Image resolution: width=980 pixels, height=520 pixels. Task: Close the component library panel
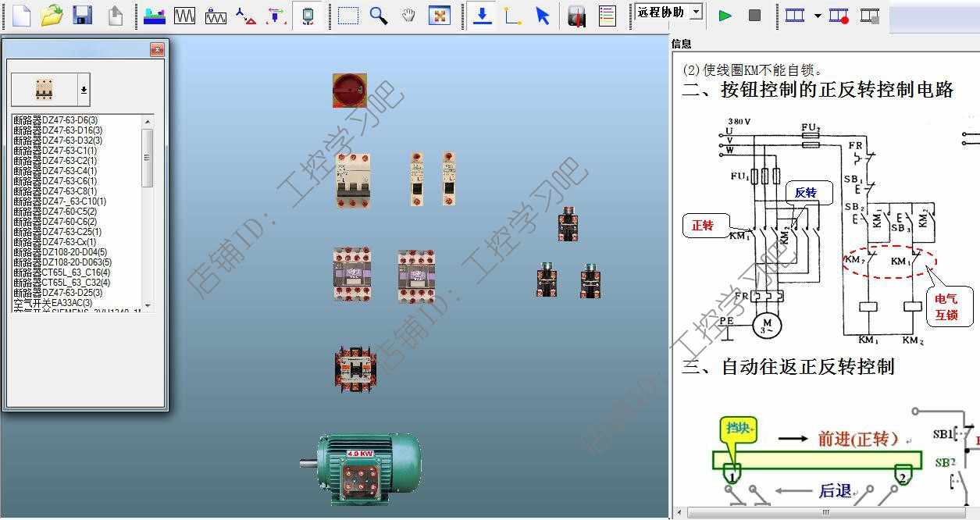click(157, 50)
